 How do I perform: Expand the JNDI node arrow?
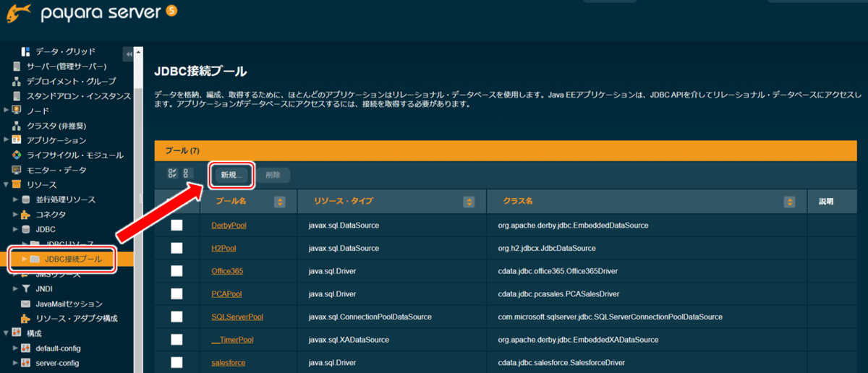pyautogui.click(x=16, y=288)
